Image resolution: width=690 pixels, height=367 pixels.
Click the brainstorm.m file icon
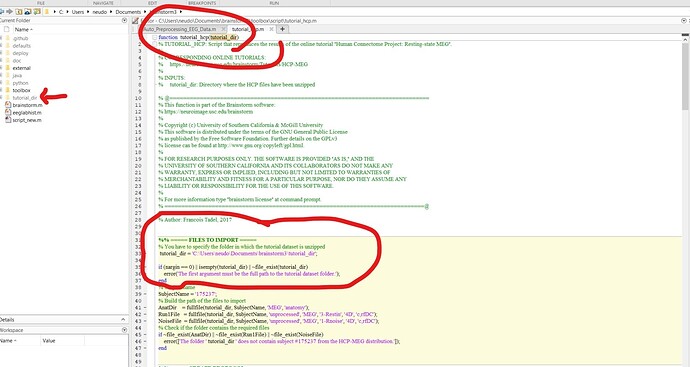pyautogui.click(x=7, y=105)
